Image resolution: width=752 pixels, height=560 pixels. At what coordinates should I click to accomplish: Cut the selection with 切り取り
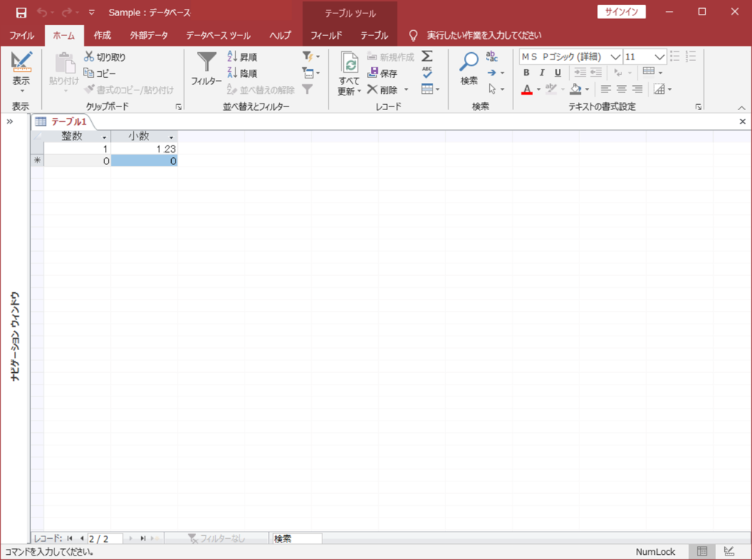[105, 57]
